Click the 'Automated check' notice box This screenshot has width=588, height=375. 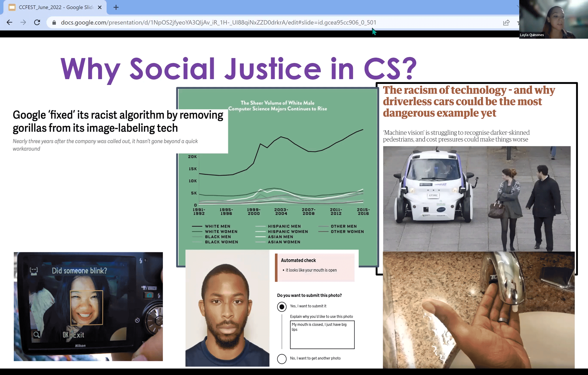click(x=315, y=267)
